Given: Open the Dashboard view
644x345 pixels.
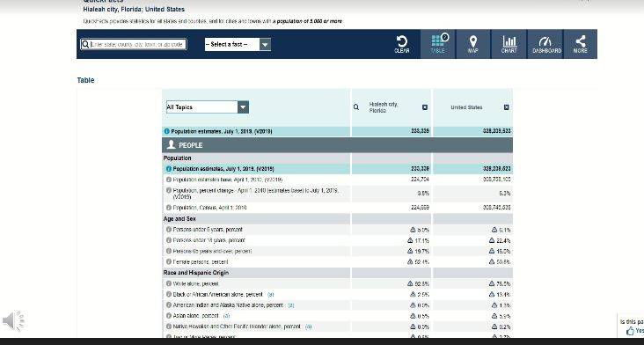Looking at the screenshot, I should point(545,44).
